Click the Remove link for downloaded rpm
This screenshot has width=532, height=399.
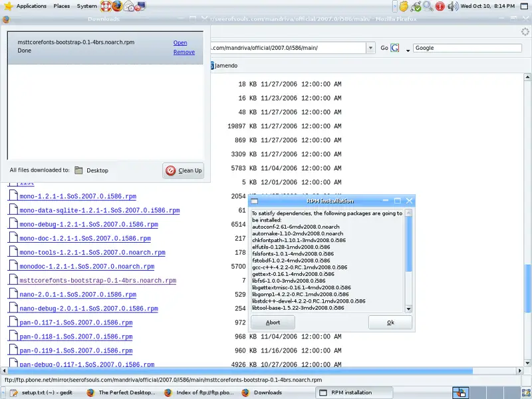point(184,52)
